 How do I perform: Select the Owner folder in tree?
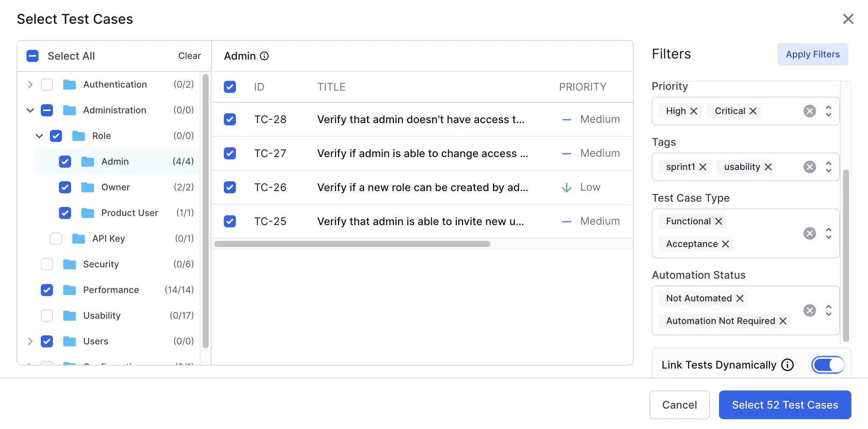click(115, 187)
